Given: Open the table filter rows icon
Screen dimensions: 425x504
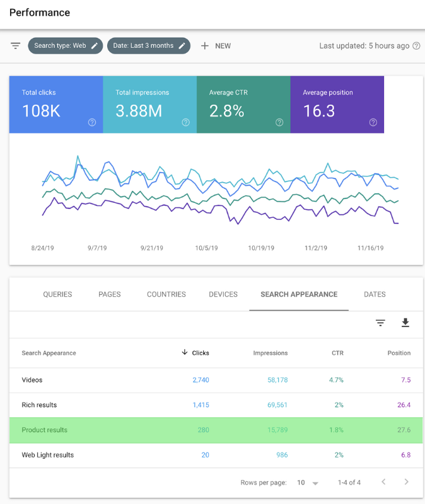Looking at the screenshot, I should [x=380, y=323].
